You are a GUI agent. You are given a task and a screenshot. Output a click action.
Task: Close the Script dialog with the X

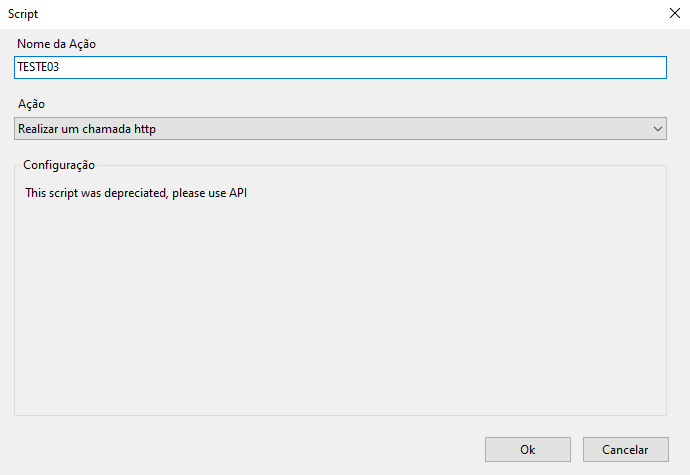[x=675, y=13]
